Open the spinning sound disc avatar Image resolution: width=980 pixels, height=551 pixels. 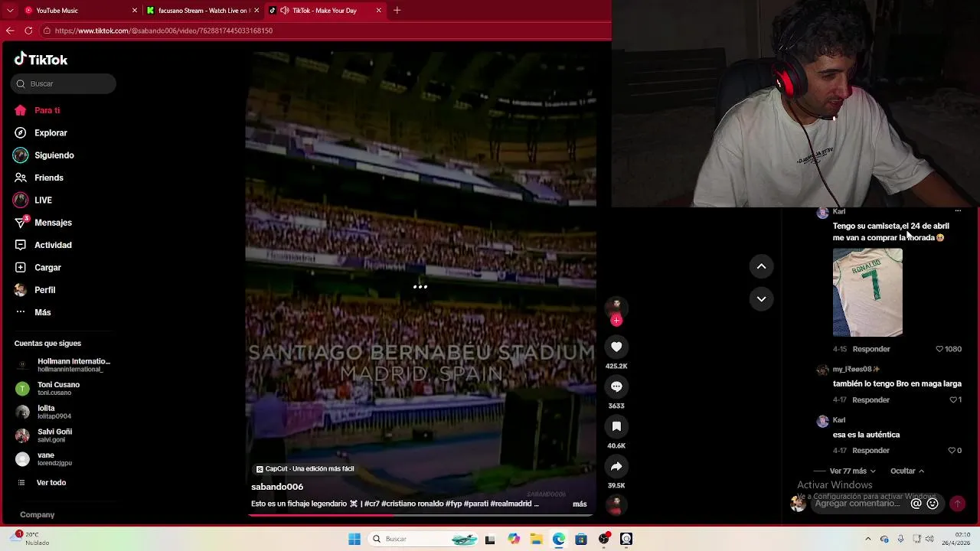coord(616,506)
